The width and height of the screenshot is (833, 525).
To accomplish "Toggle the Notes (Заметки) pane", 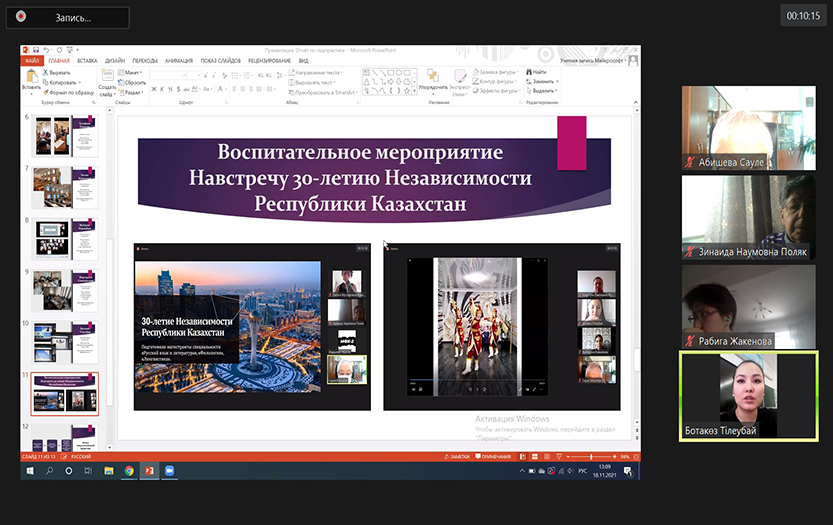I will 458,457.
